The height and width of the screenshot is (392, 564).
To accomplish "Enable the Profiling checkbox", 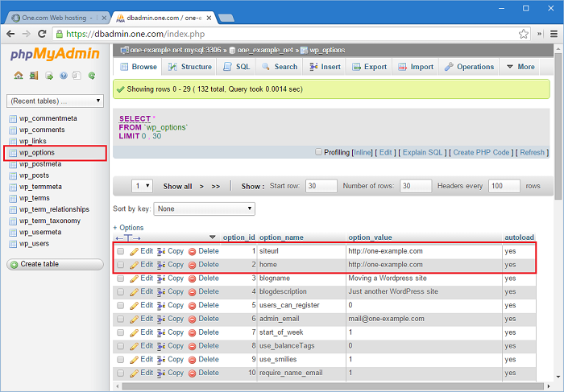I will click(318, 152).
